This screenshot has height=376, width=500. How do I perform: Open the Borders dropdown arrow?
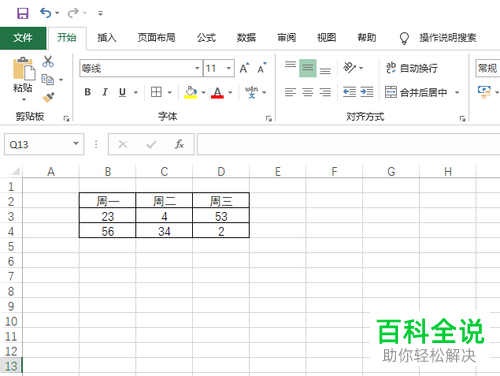coord(170,92)
